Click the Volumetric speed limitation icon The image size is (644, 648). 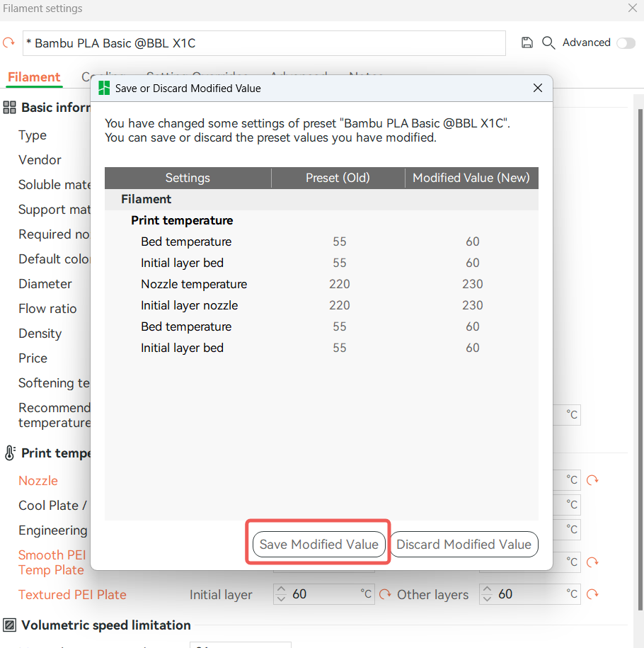click(9, 625)
